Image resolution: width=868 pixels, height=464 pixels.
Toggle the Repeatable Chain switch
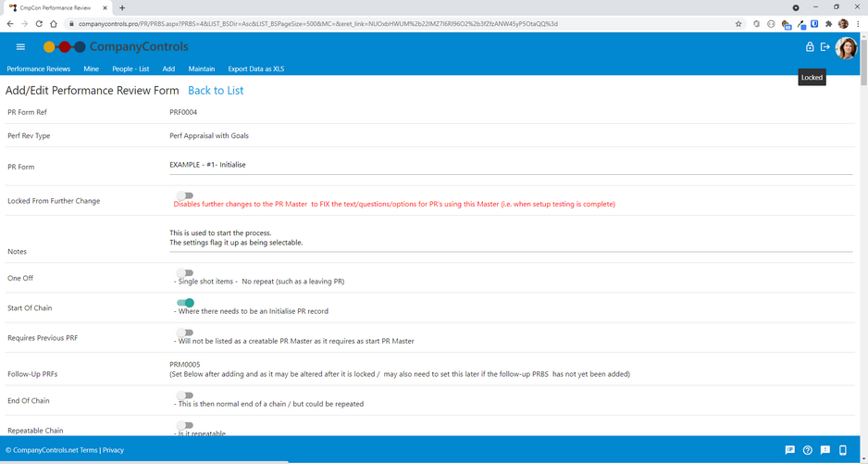(185, 425)
